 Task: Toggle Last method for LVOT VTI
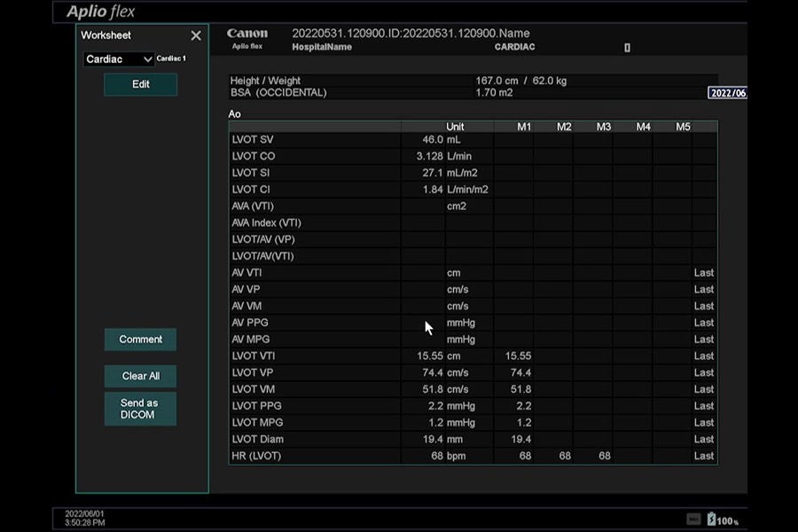click(x=704, y=356)
